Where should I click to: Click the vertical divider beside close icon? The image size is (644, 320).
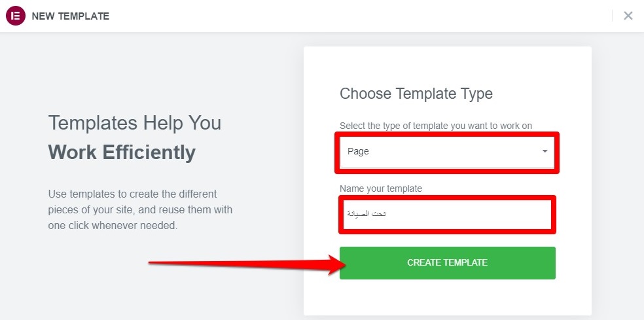click(x=612, y=16)
